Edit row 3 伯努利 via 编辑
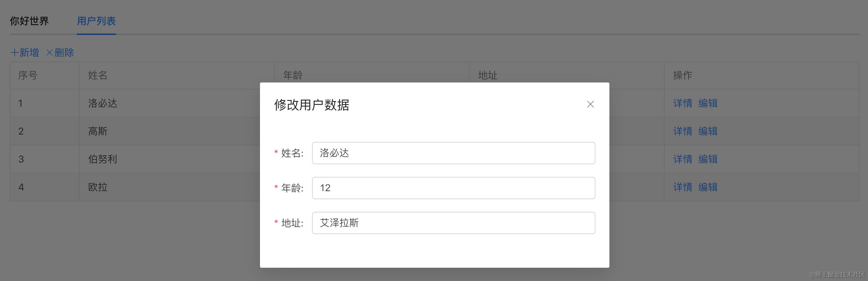The height and width of the screenshot is (281, 868). coord(708,159)
